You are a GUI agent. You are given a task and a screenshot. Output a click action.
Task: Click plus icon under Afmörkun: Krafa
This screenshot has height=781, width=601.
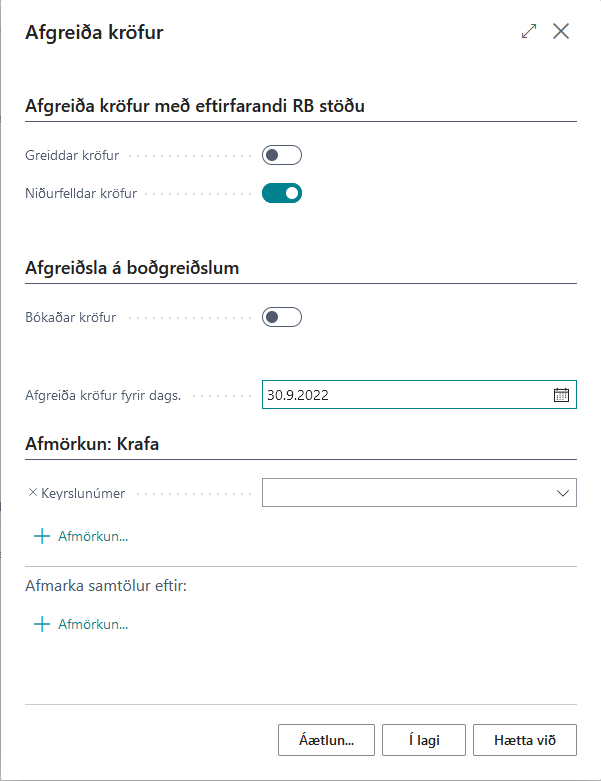pyautogui.click(x=42, y=537)
